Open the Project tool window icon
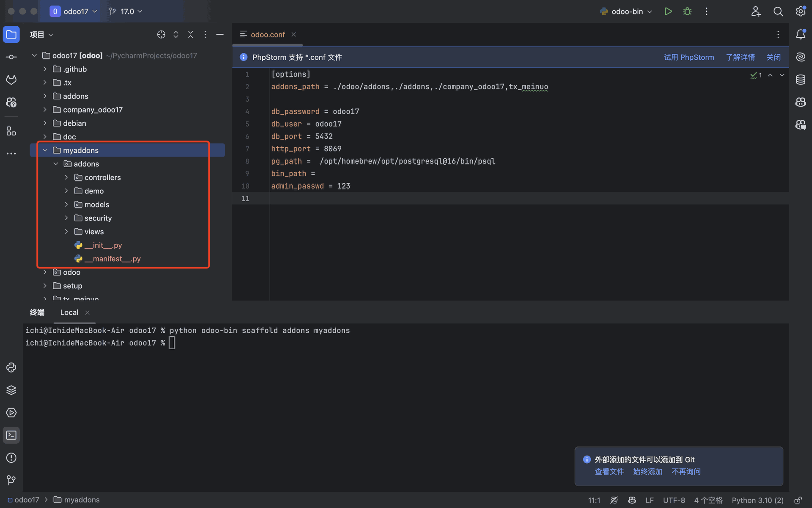The width and height of the screenshot is (812, 508). point(11,34)
